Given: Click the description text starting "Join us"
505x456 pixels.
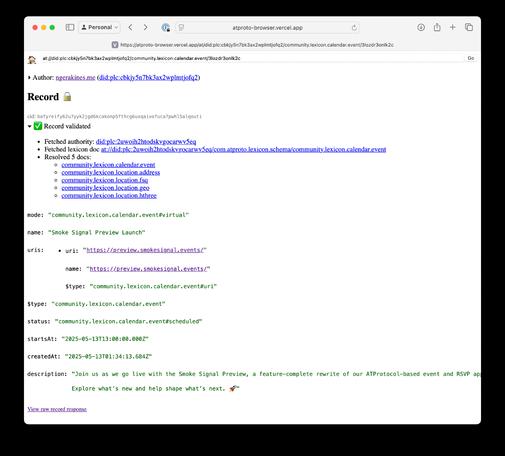Looking at the screenshot, I should (276, 374).
